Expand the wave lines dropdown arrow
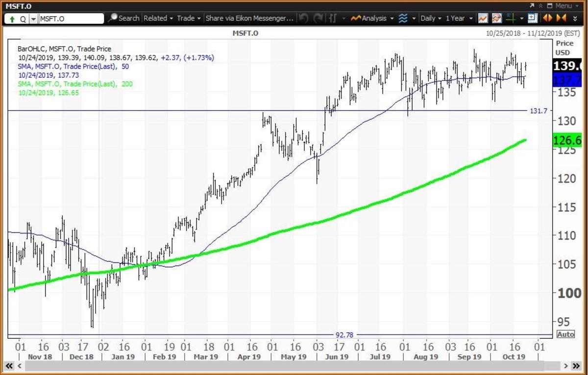 pos(415,18)
